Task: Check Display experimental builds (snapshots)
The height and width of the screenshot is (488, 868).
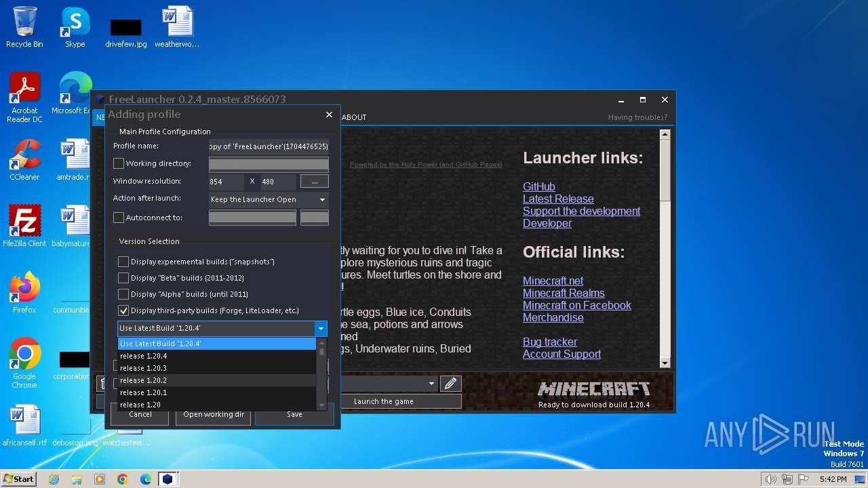Action: coord(123,262)
